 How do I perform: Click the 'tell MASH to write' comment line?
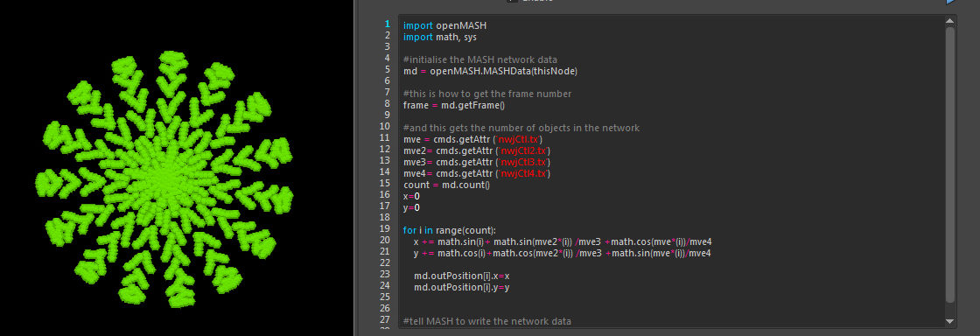[x=486, y=321]
